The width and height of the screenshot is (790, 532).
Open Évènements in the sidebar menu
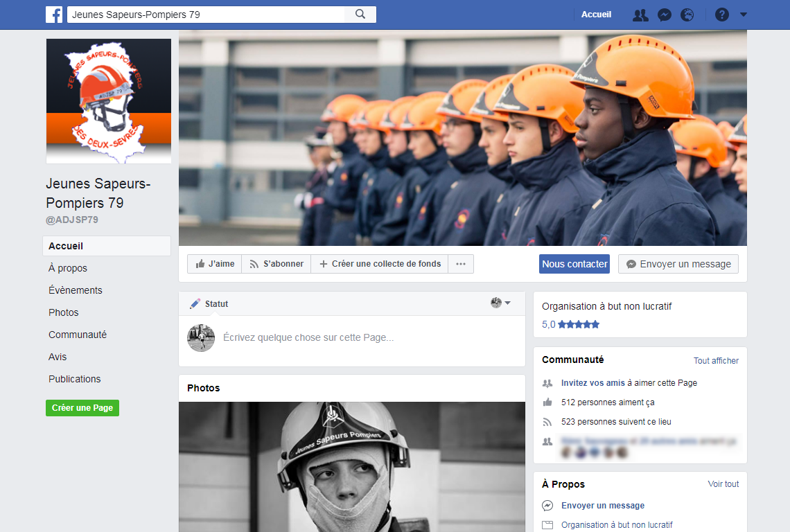76,290
